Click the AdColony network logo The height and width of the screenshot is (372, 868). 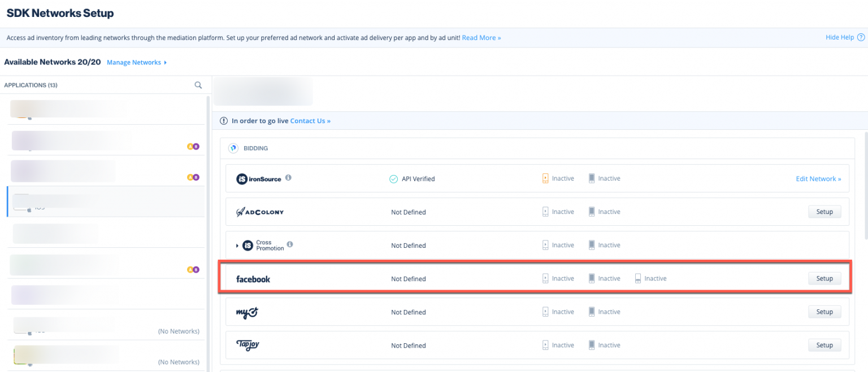(x=261, y=212)
